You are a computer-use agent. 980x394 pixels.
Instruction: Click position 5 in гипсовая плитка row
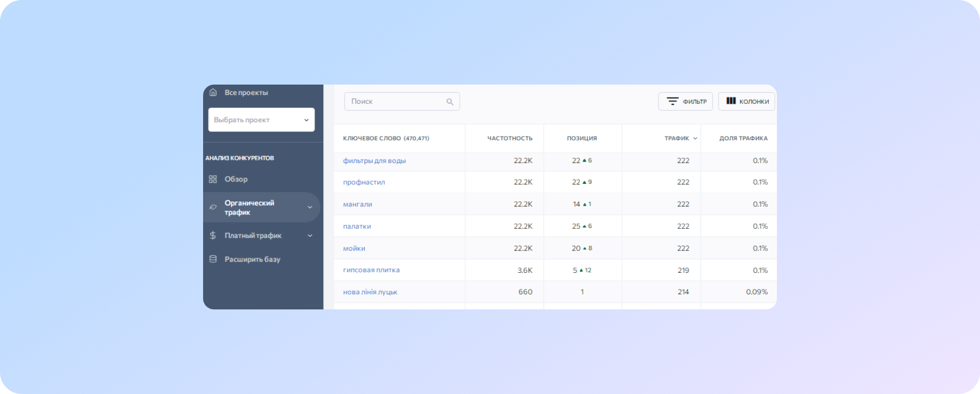coord(575,270)
